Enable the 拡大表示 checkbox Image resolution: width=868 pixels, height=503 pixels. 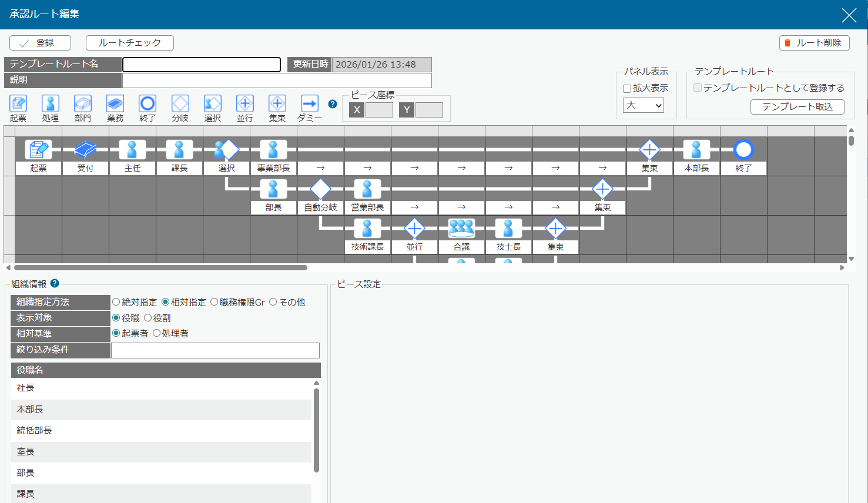click(x=627, y=89)
